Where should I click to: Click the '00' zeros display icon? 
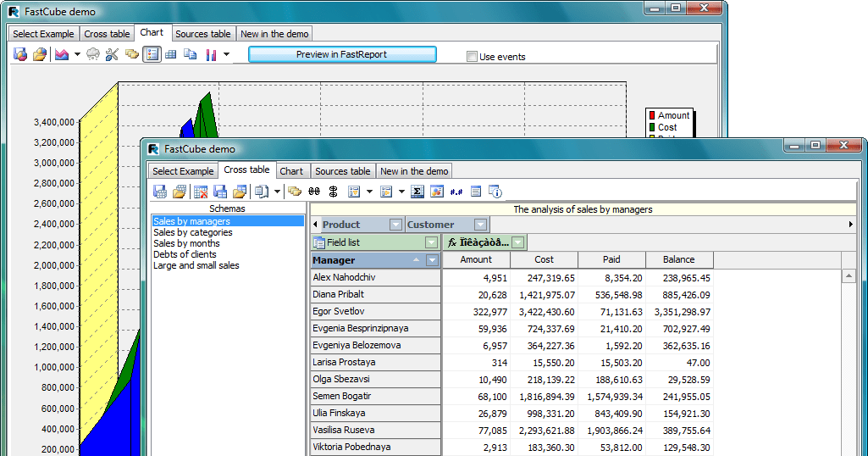point(314,192)
